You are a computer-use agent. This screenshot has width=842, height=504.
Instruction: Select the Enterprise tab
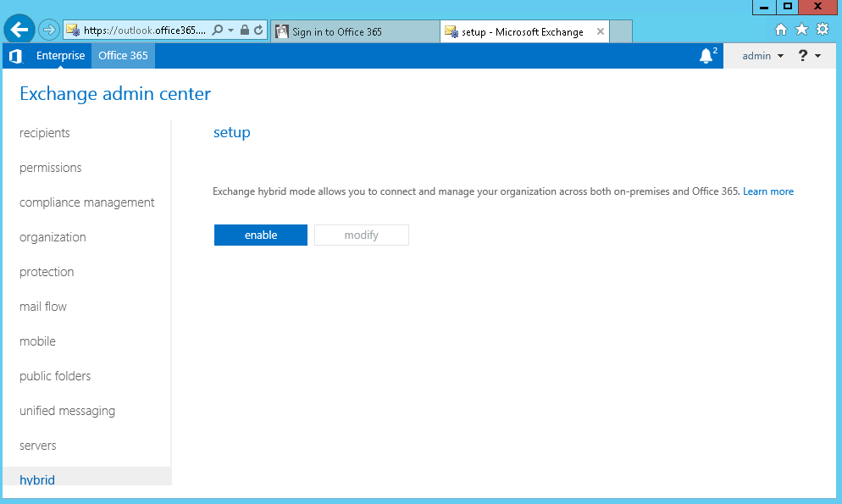pos(61,56)
